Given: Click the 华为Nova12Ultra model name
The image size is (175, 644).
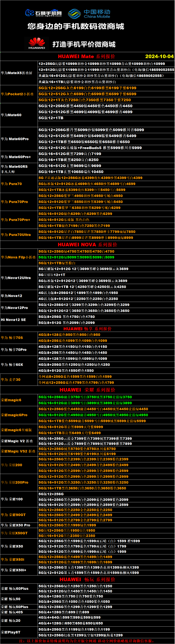Looking at the screenshot, I should point(16,278).
